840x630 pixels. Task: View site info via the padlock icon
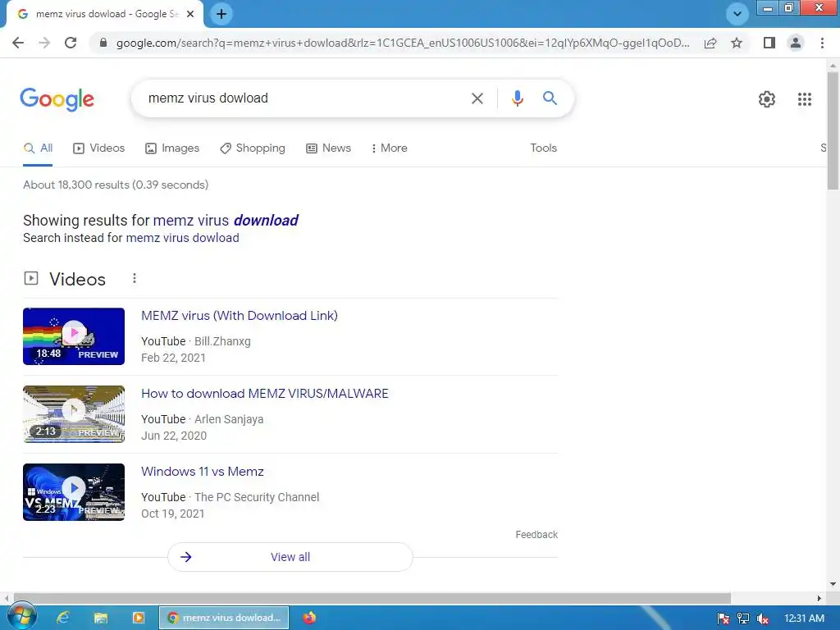tap(103, 43)
